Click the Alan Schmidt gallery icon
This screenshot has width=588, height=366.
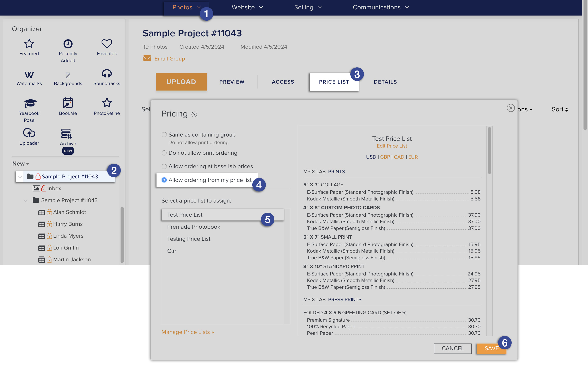pyautogui.click(x=42, y=212)
